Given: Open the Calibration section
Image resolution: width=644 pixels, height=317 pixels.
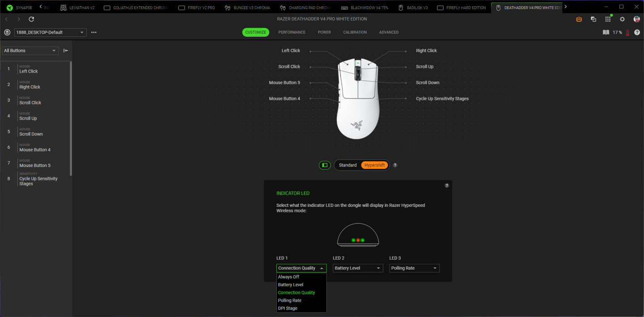Looking at the screenshot, I should [355, 32].
